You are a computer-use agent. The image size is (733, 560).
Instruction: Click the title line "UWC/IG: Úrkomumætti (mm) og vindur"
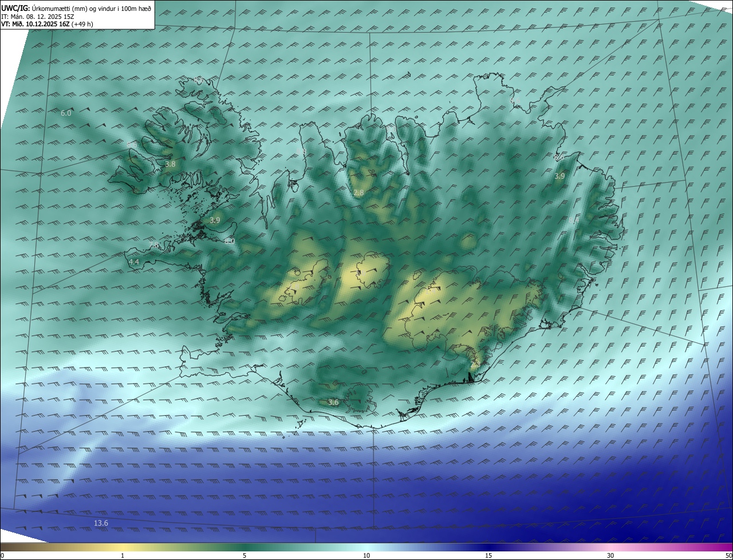click(76, 9)
